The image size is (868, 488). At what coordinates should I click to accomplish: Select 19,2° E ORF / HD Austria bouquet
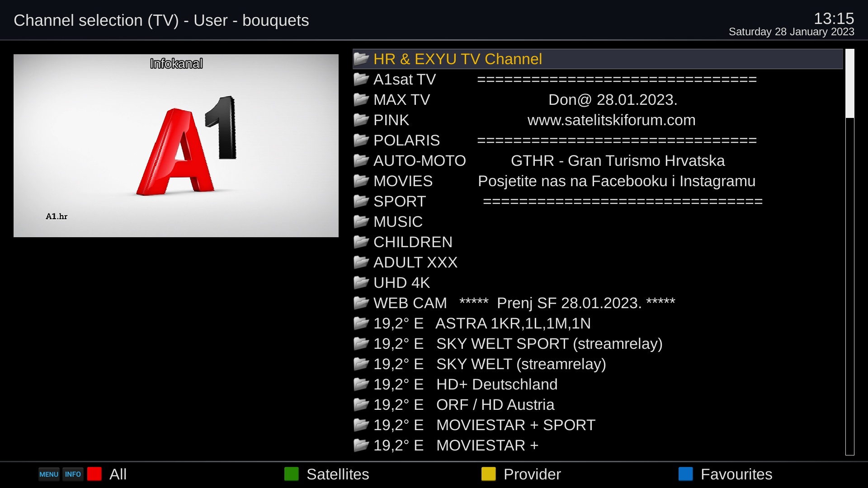463,405
